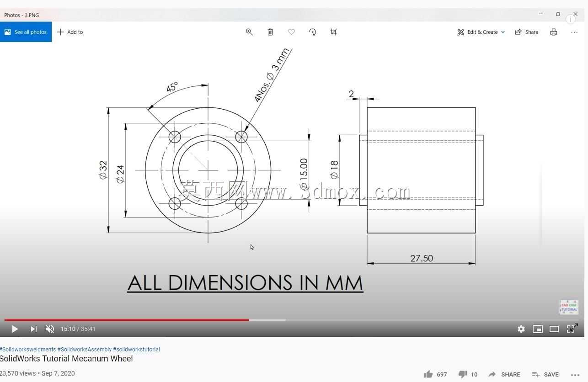This screenshot has width=588, height=382.
Task: Seek on the red video progress bar
Action: (x=127, y=320)
